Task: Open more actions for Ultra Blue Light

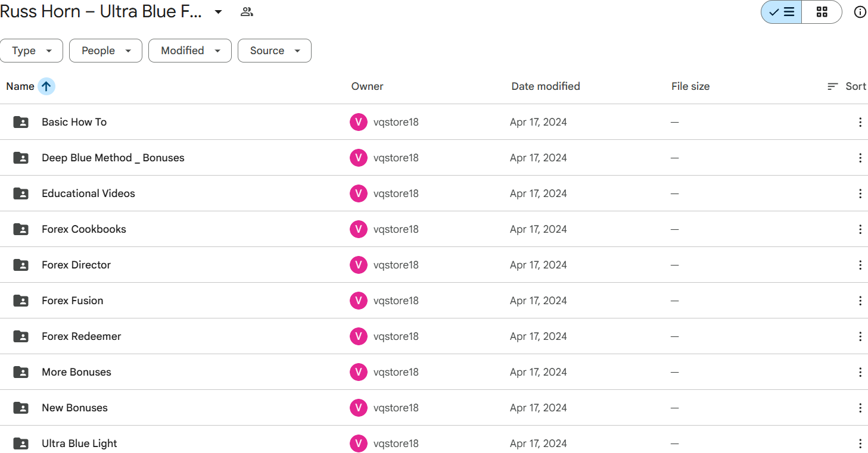Action: (860, 443)
